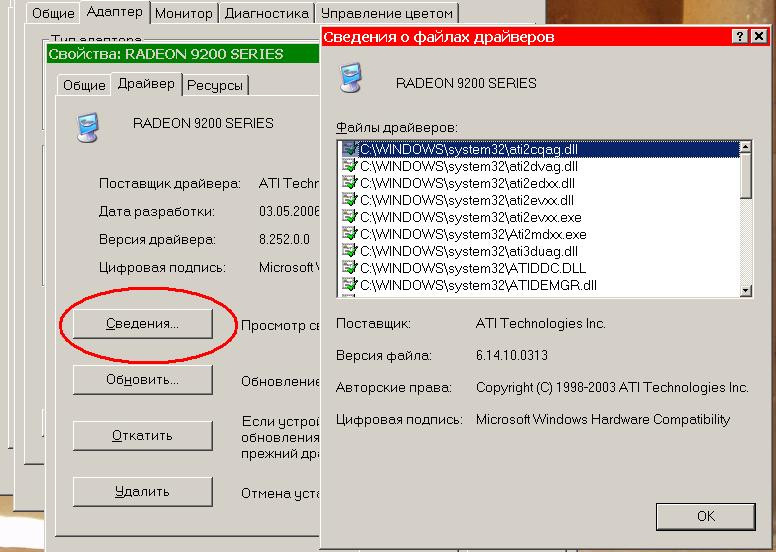Click ATI Technologies Inc. provider value

[x=540, y=324]
